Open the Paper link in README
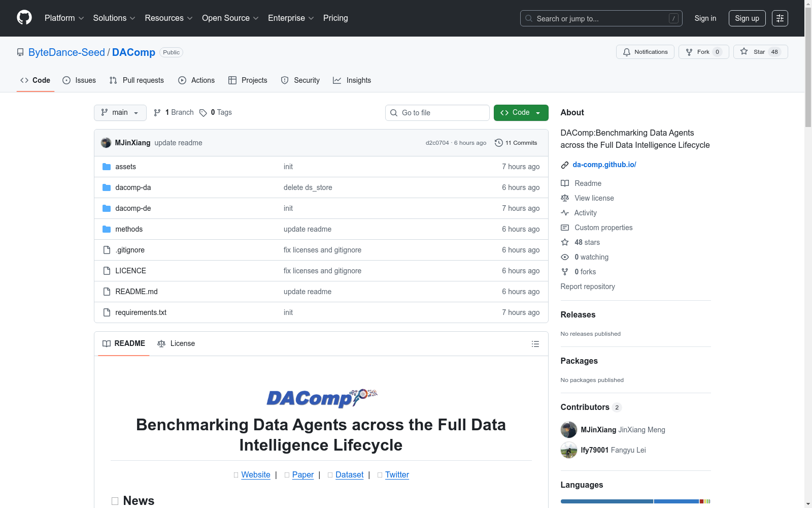The image size is (812, 508). (303, 474)
